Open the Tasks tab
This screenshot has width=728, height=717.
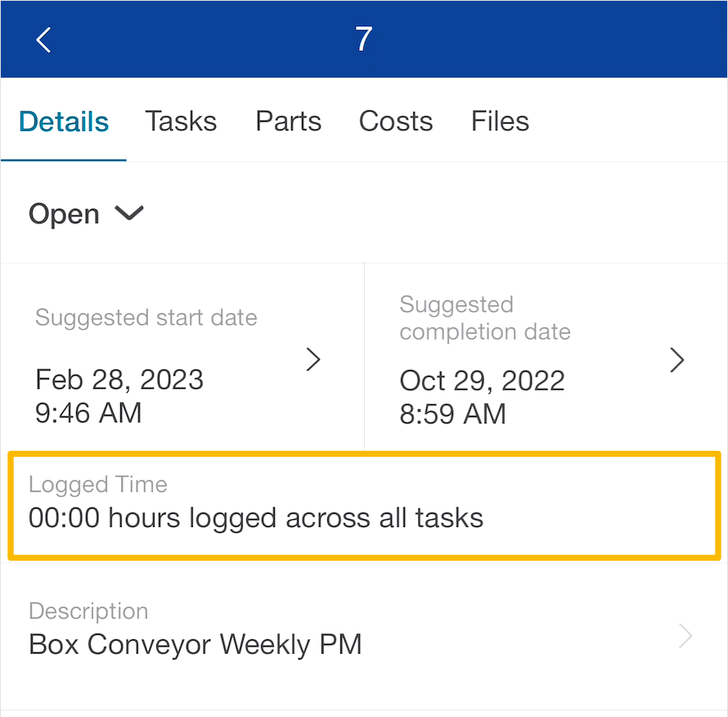[x=181, y=122]
